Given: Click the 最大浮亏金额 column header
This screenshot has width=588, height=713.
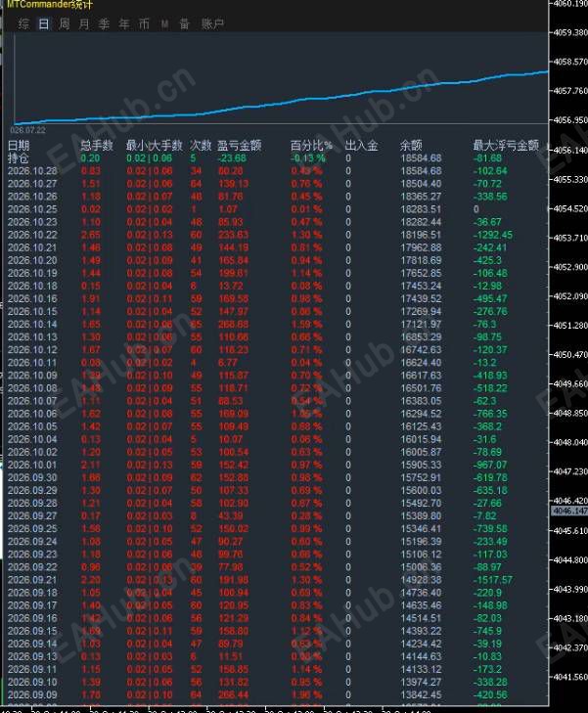Looking at the screenshot, I should click(x=506, y=146).
